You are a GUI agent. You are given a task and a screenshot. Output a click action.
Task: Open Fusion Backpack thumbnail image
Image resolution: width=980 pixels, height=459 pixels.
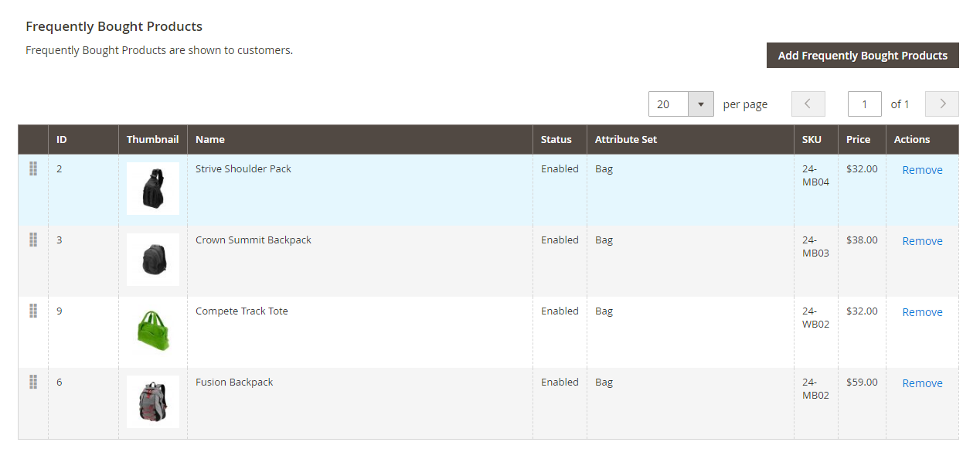coord(153,402)
